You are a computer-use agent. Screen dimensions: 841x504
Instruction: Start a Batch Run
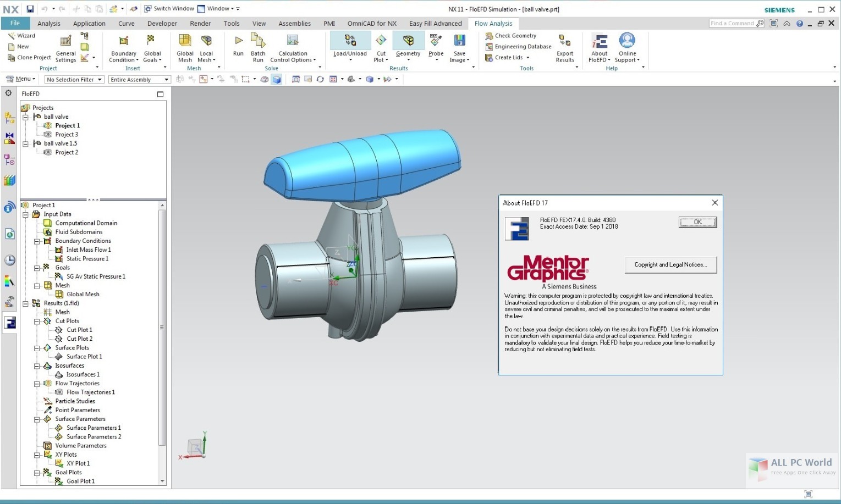258,48
